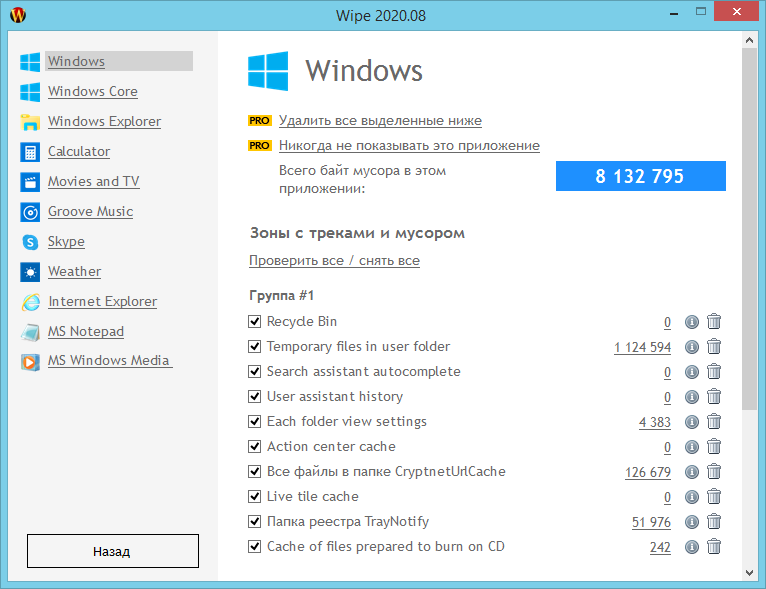Click the 4 383 bytes value link
The height and width of the screenshot is (589, 766).
(655, 422)
